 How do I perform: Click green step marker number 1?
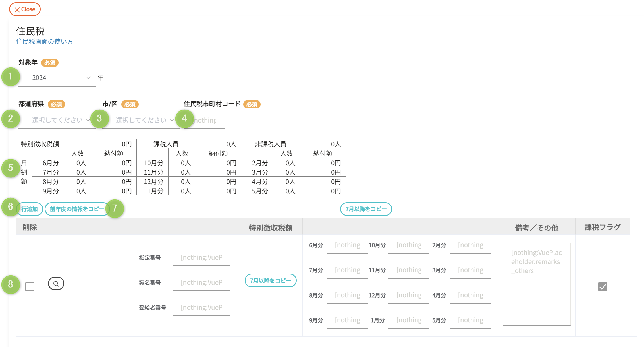pos(11,77)
